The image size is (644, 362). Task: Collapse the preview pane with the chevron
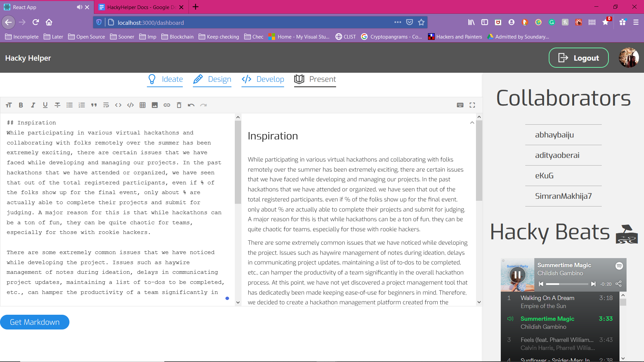point(472,123)
